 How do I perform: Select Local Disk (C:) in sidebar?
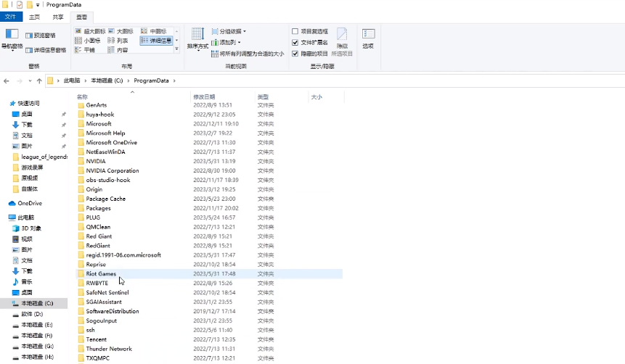pyautogui.click(x=33, y=303)
